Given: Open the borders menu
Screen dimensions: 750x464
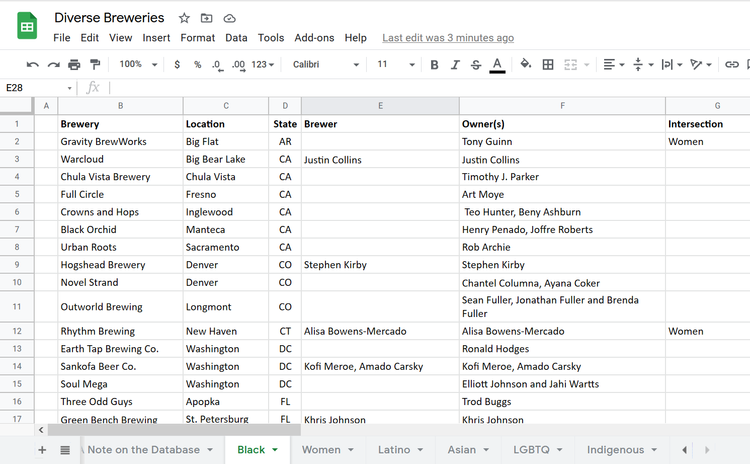Looking at the screenshot, I should (548, 65).
